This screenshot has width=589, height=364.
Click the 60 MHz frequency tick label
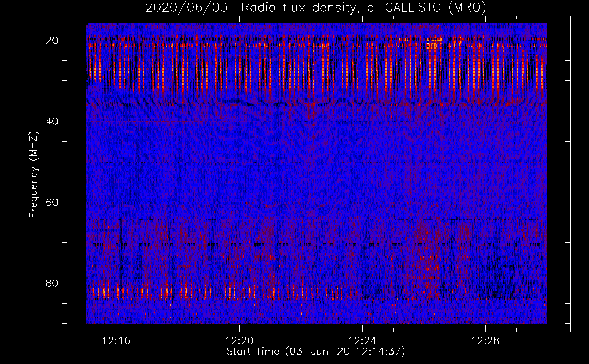52,202
